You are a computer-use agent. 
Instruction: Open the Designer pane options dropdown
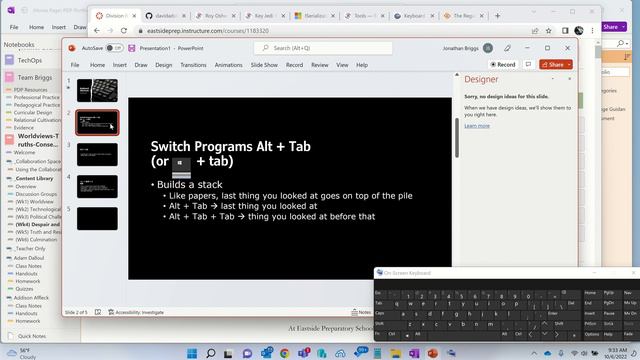pyautogui.click(x=553, y=79)
